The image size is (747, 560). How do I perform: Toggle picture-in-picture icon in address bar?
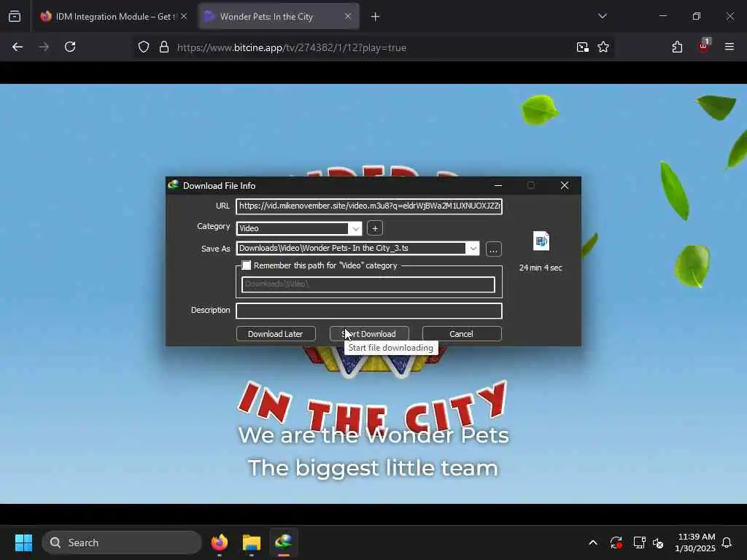(x=582, y=47)
